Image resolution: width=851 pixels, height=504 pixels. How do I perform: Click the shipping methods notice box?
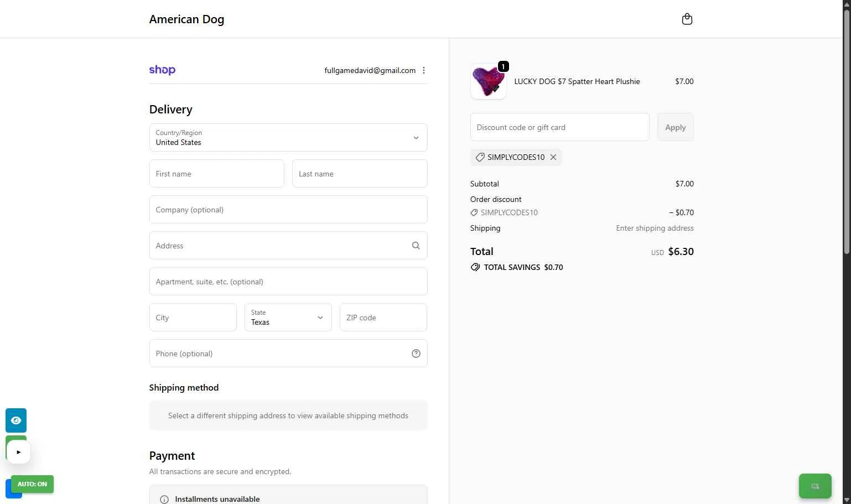(288, 415)
